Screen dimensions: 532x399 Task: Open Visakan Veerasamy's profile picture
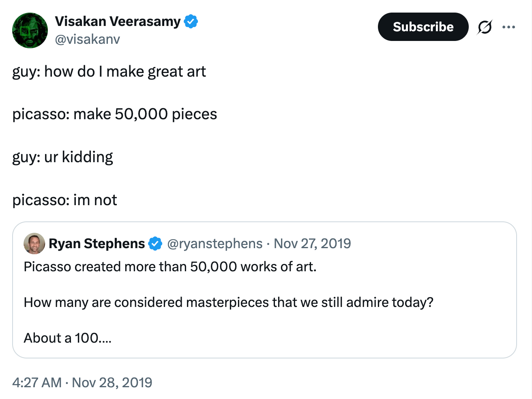click(30, 30)
